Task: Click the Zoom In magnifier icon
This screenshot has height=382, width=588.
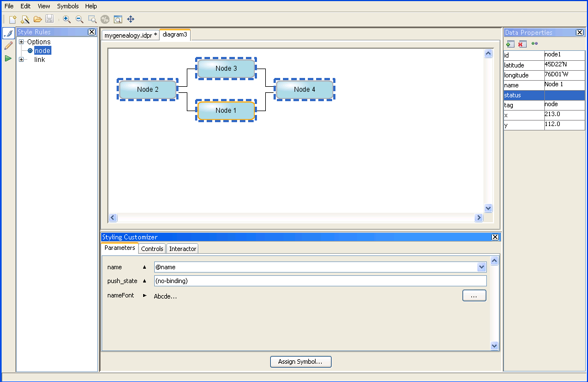Action: tap(67, 19)
